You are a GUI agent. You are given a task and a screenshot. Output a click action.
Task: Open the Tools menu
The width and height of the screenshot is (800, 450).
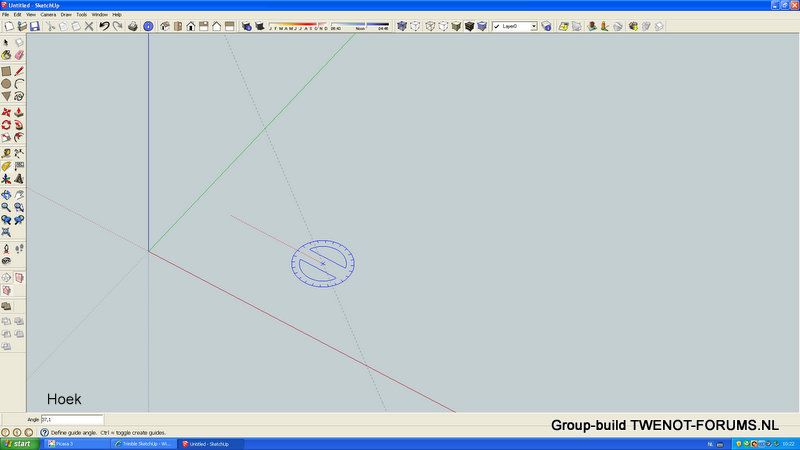click(x=82, y=15)
